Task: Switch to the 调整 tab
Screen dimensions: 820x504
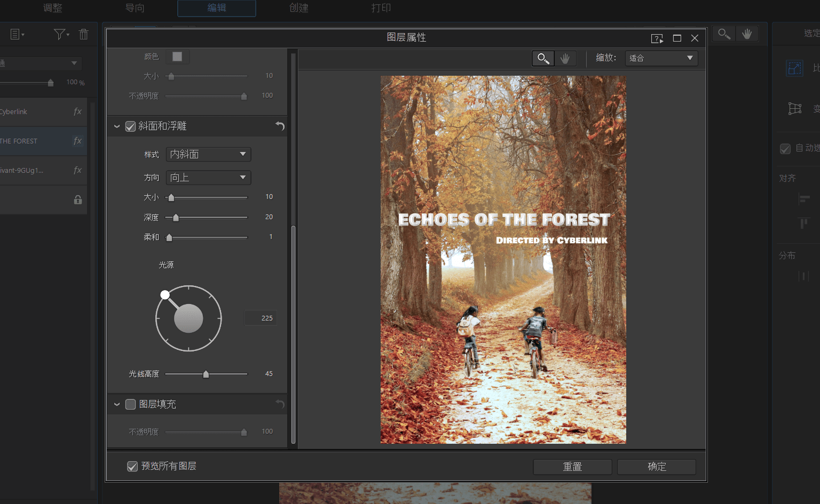Action: coord(53,8)
